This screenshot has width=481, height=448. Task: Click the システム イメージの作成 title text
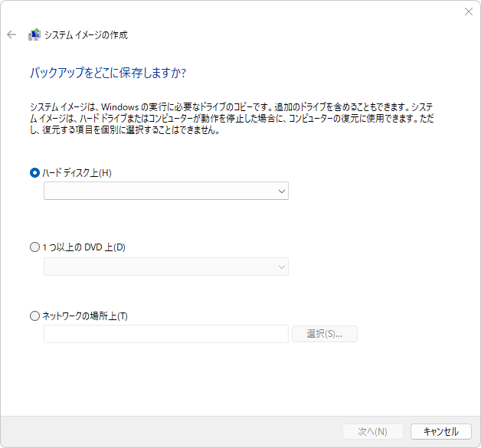(86, 35)
